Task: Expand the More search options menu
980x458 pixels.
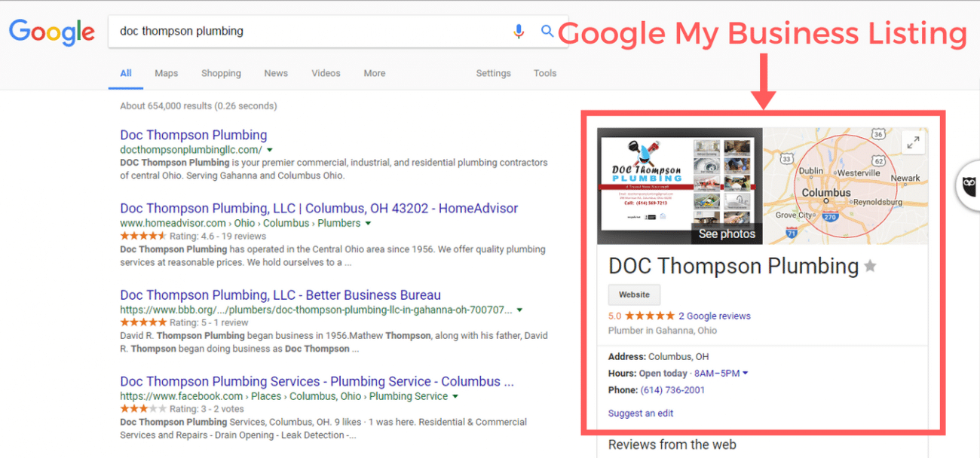Action: coord(375,73)
